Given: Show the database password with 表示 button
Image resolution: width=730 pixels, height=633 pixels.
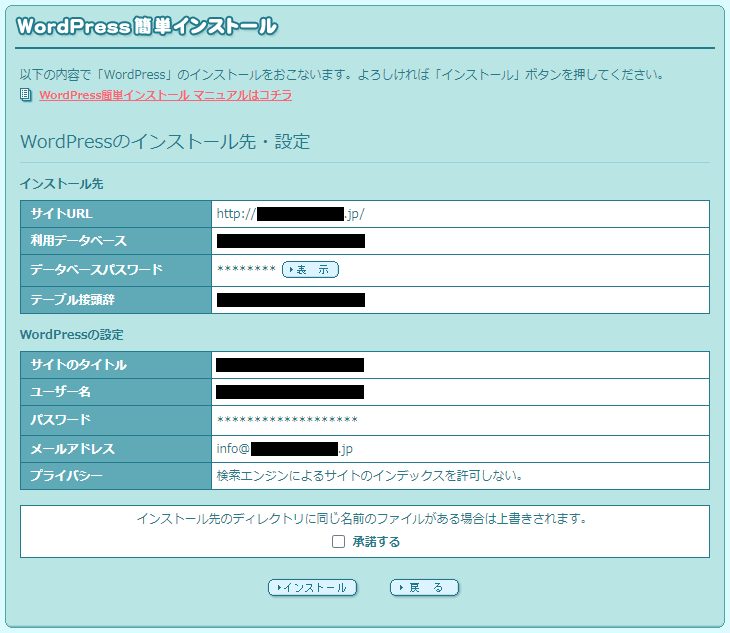Looking at the screenshot, I should [311, 269].
